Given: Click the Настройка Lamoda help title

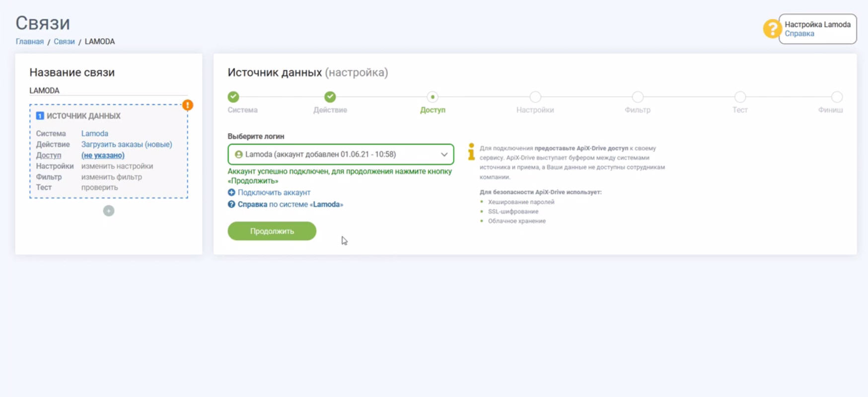Looking at the screenshot, I should click(x=818, y=24).
